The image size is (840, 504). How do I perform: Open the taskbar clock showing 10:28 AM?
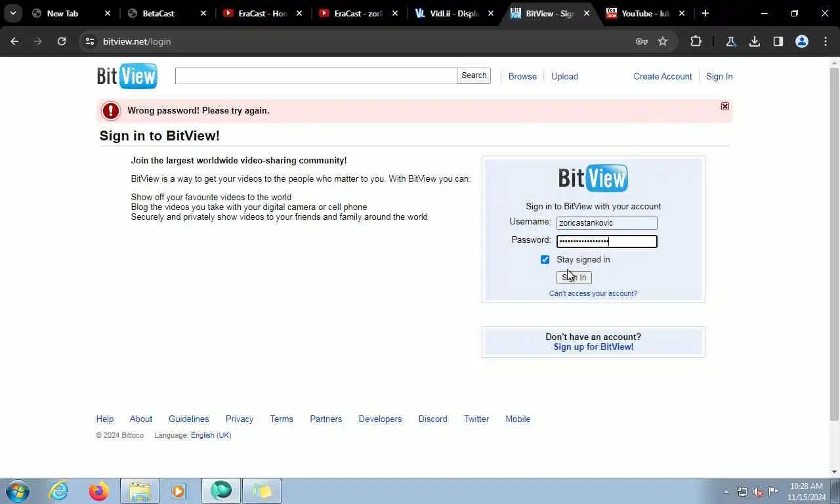807,492
